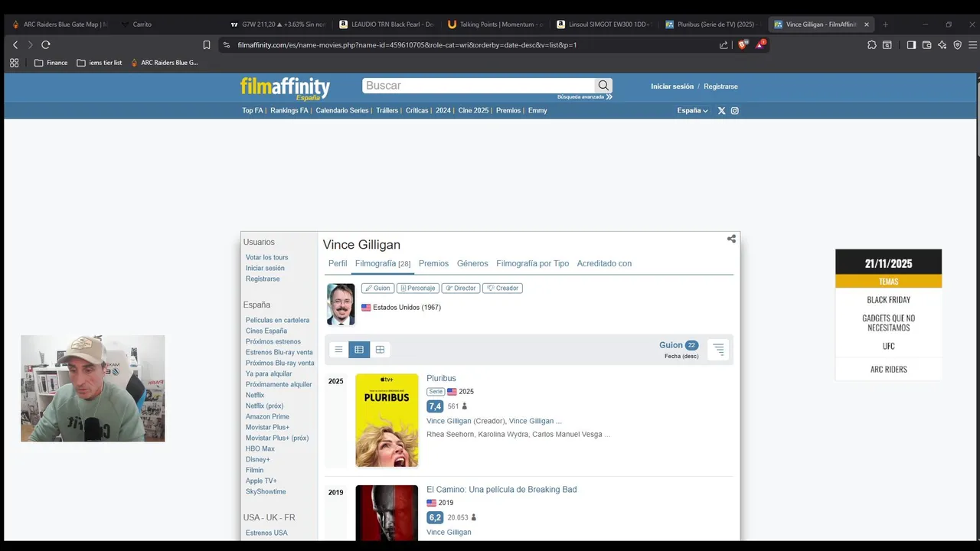Filter the filmography by Guion role
The image size is (980, 551).
[378, 289]
